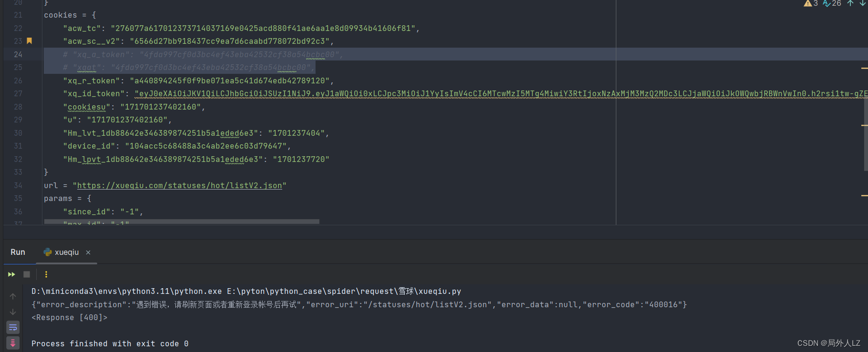Close the xueqiu run tab
This screenshot has width=868, height=352.
click(x=88, y=252)
